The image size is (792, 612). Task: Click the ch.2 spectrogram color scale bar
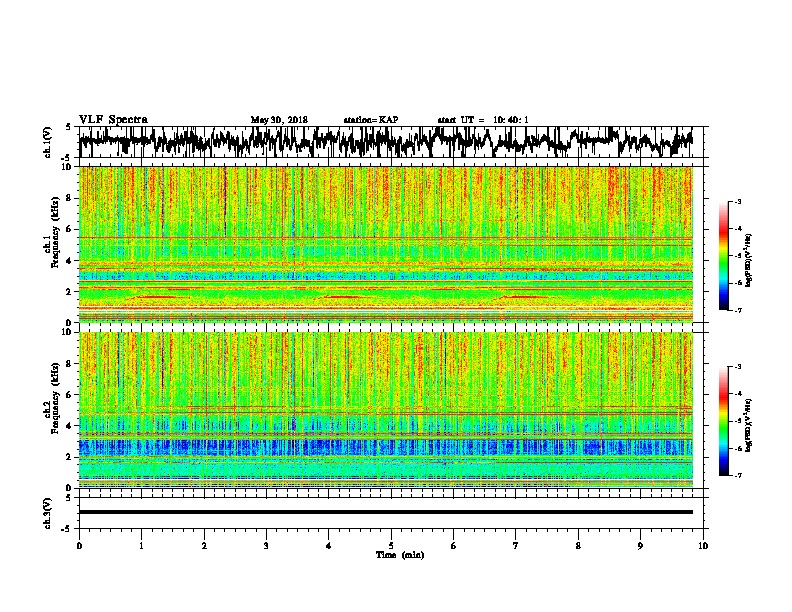(x=724, y=421)
